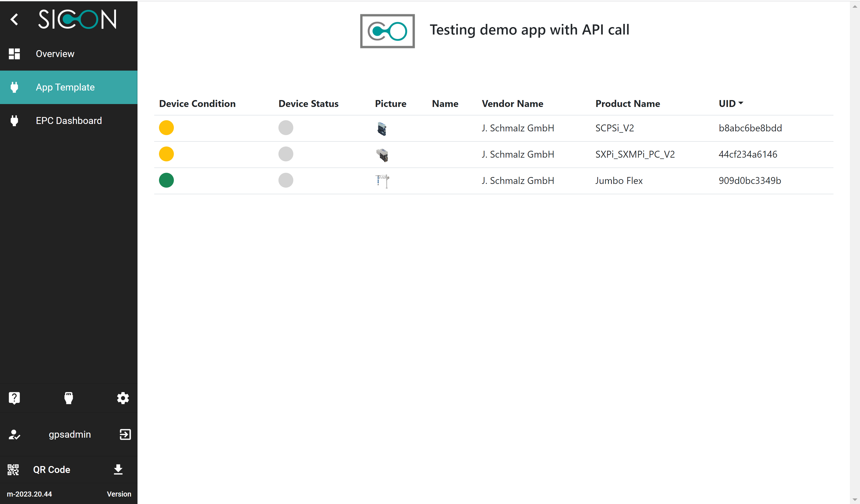860x504 pixels.
Task: Click the SICON app logo in header
Action: (x=387, y=31)
